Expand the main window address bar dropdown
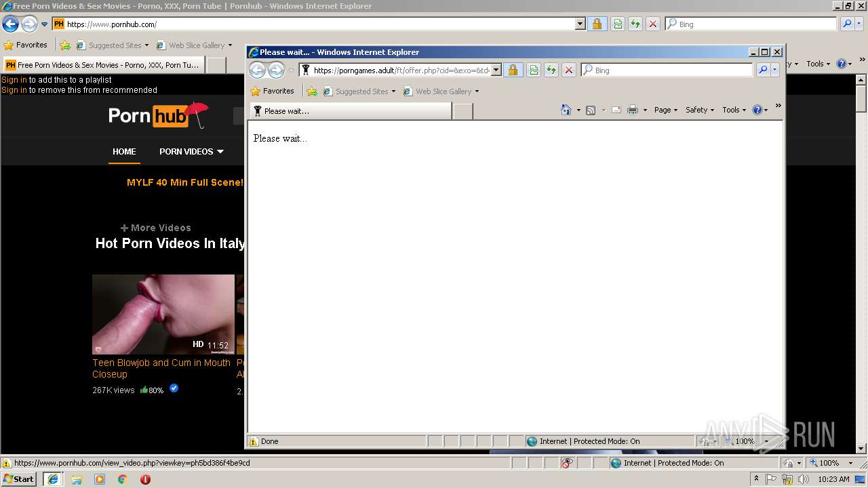Viewport: 868px width, 488px height. (580, 24)
